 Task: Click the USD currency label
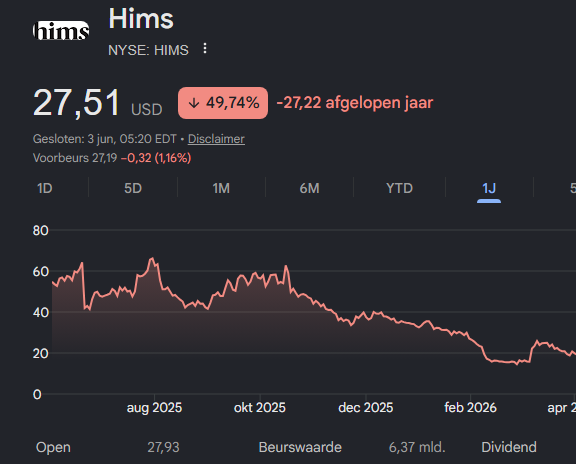(147, 109)
